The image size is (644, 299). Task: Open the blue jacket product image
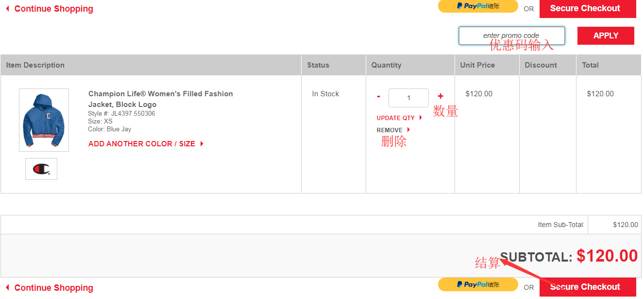point(44,120)
